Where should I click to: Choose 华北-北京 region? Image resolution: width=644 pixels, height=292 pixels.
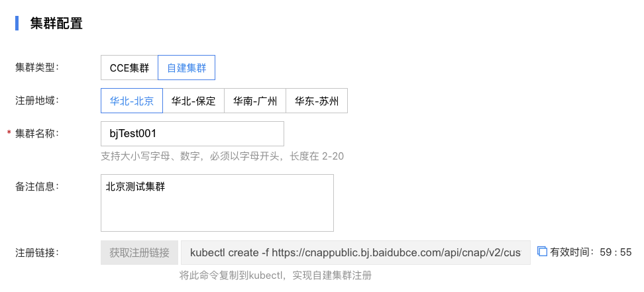[132, 101]
